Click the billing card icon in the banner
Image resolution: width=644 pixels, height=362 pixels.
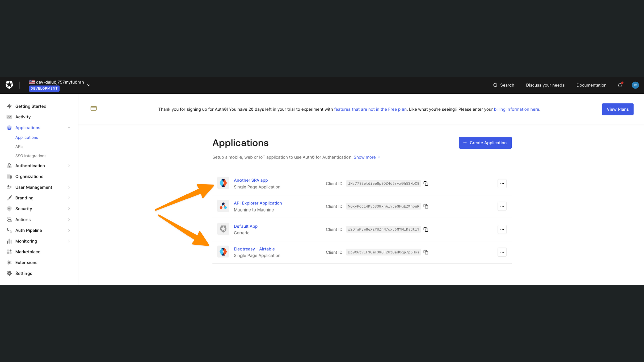(93, 108)
